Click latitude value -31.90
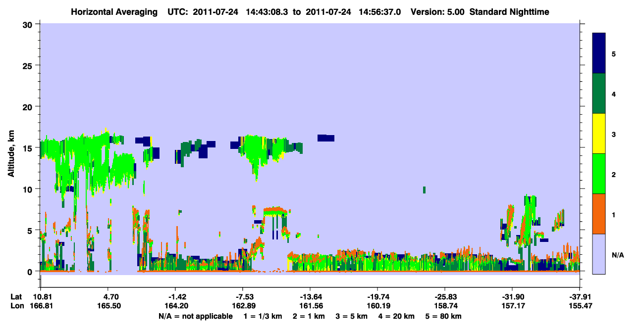644x330 pixels. coord(512,297)
